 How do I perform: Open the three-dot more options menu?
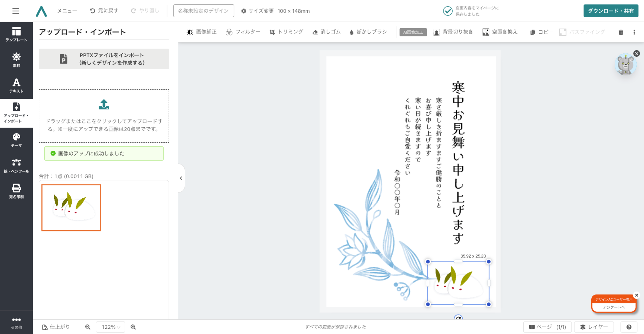click(x=634, y=32)
